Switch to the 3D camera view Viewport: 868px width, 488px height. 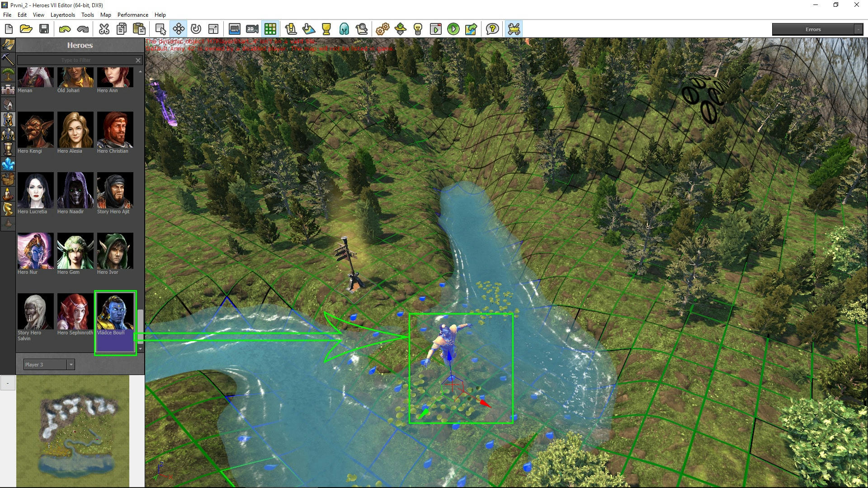[235, 29]
